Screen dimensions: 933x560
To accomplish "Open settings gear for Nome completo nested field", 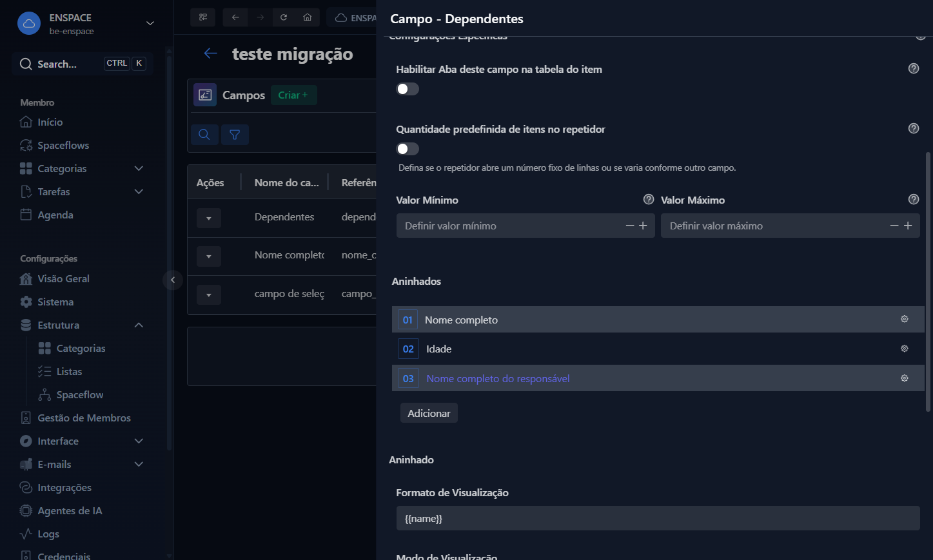I will (905, 319).
